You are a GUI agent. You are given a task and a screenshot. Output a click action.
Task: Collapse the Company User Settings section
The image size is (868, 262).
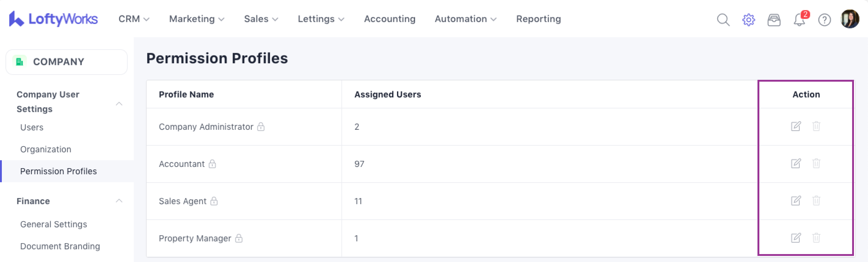(x=119, y=104)
